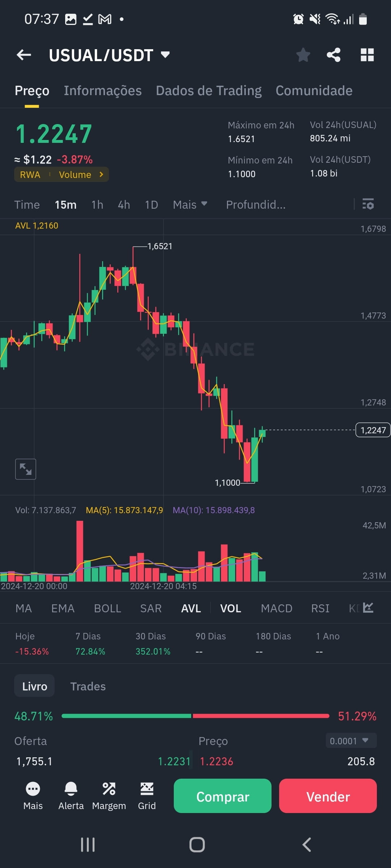Expand the USUAL/USDT pair dropdown
Screen dimensions: 391x868
click(x=165, y=55)
